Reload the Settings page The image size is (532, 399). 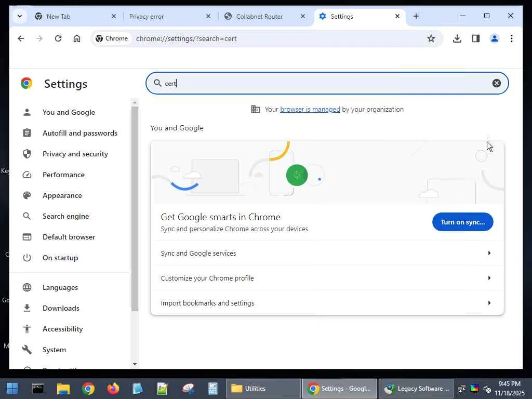(x=58, y=38)
